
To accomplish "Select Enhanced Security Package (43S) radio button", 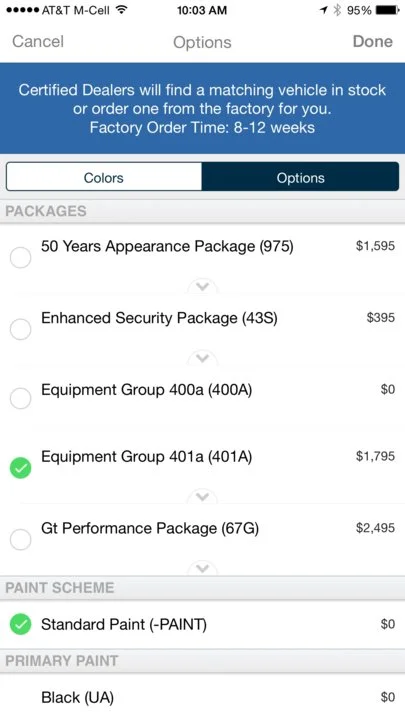I will click(20, 329).
